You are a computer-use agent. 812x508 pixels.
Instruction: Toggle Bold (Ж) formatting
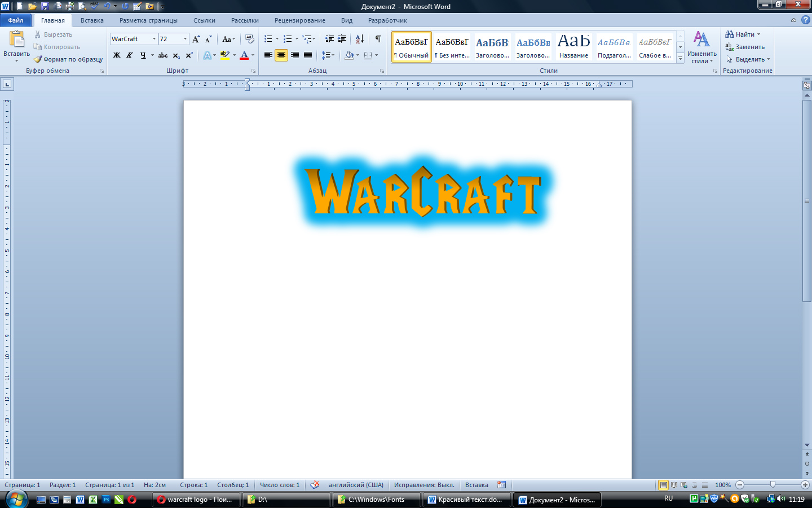117,55
